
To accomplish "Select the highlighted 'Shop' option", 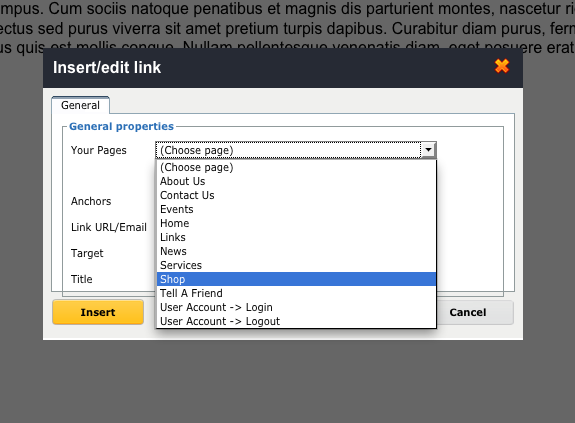I will coord(296,279).
